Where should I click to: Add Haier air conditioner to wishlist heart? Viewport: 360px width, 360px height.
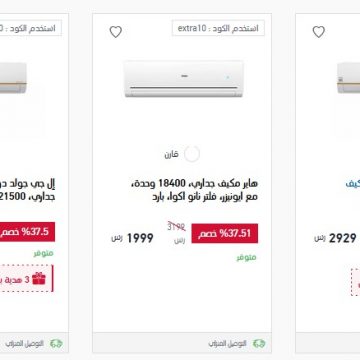point(116,32)
